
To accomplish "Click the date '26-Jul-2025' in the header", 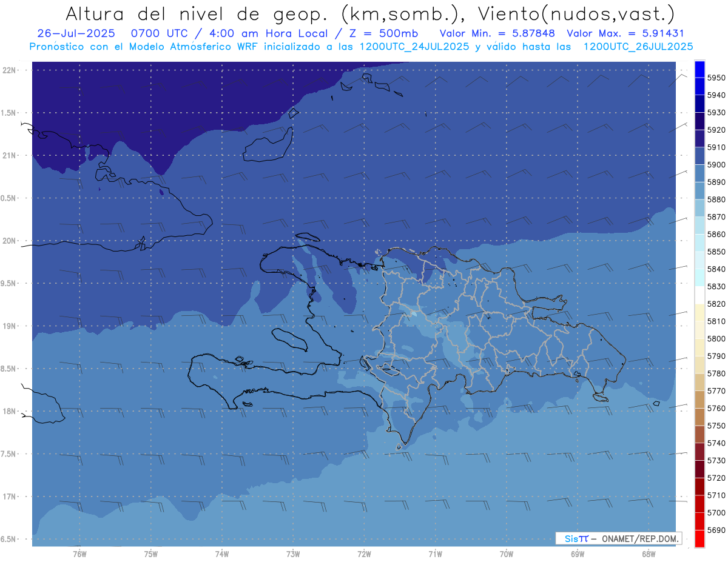I will [75, 33].
